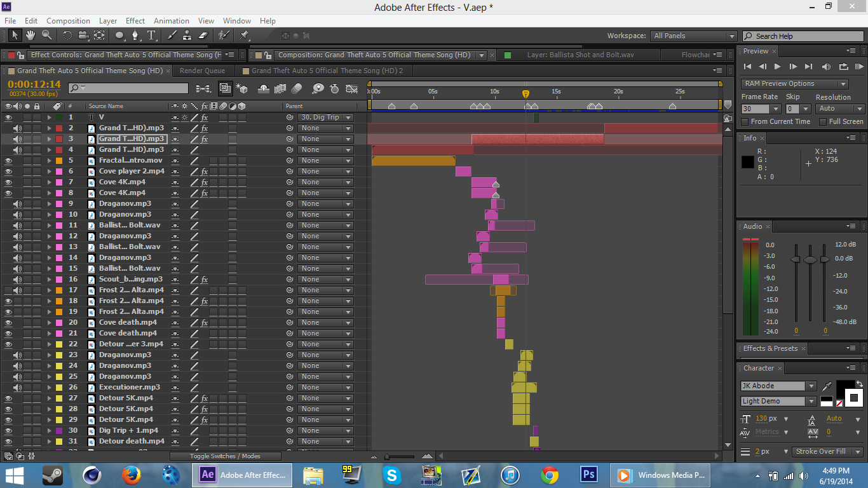Step to next frame in Preview
This screenshot has width=868, height=488.
(793, 67)
